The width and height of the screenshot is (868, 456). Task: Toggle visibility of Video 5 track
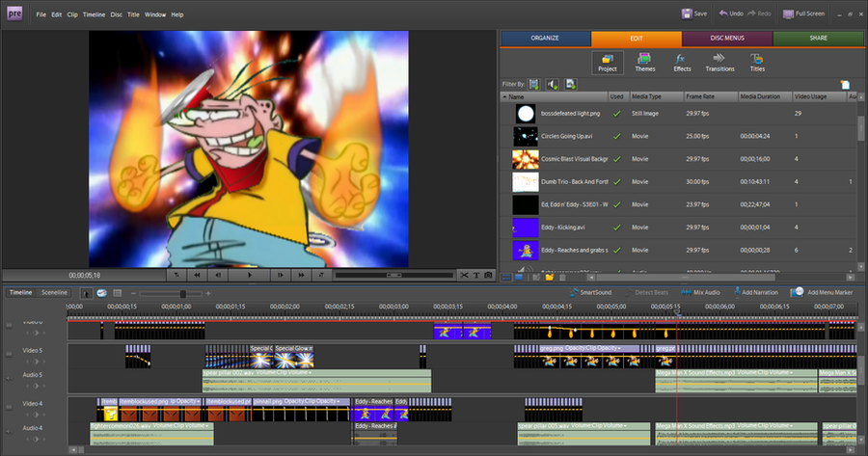pos(9,353)
